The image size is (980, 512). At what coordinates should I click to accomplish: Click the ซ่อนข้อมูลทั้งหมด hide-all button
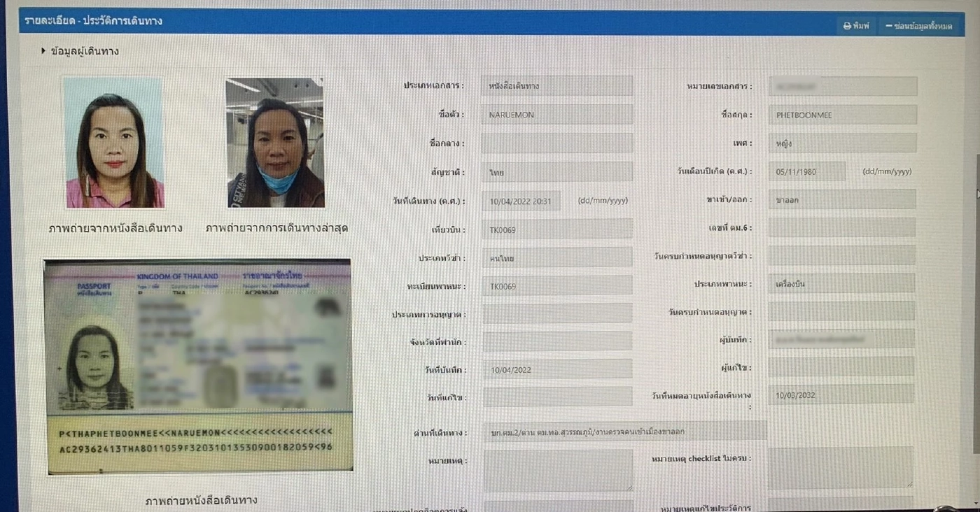click(x=918, y=26)
